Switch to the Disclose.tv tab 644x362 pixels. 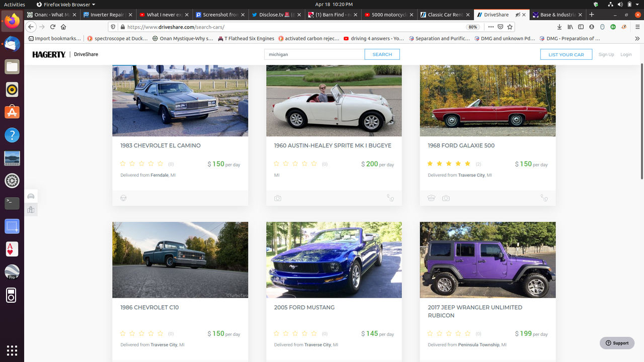276,15
